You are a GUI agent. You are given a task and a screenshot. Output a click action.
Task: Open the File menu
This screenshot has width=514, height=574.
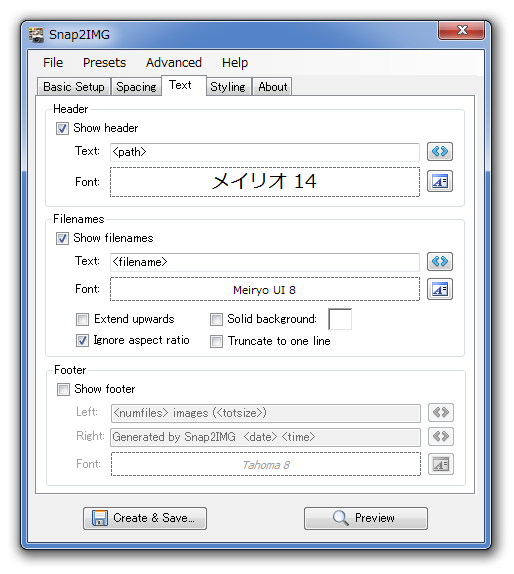[53, 63]
